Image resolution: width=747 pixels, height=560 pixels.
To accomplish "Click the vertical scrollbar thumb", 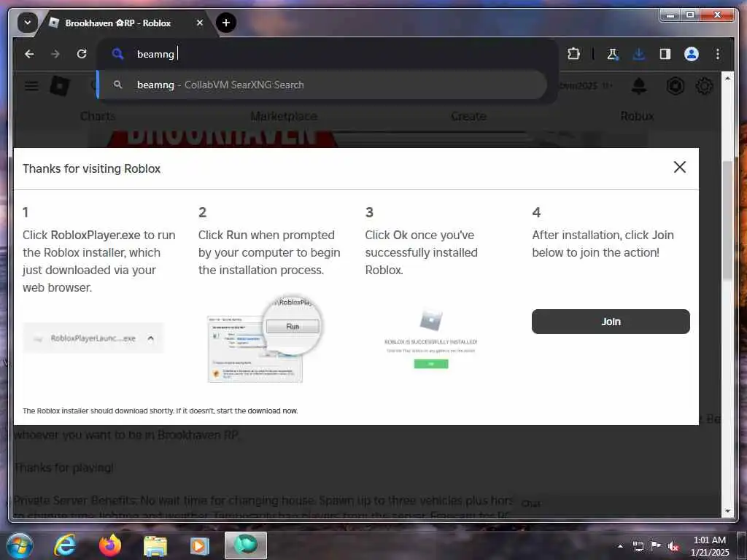I will (x=727, y=220).
